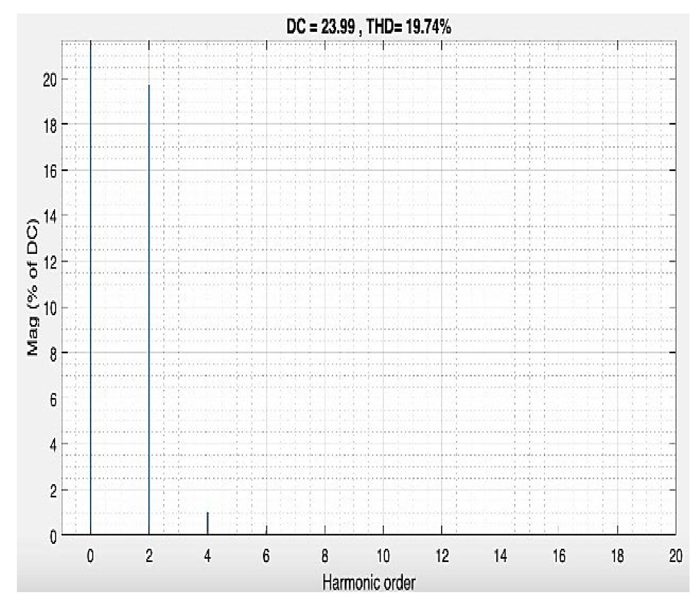
Task: Click x-axis tick label 8
Action: click(325, 556)
